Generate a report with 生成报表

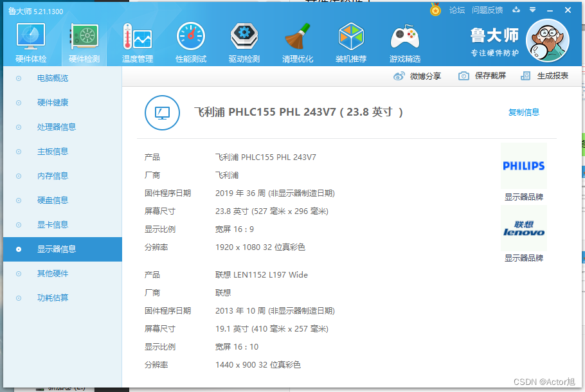(x=553, y=76)
